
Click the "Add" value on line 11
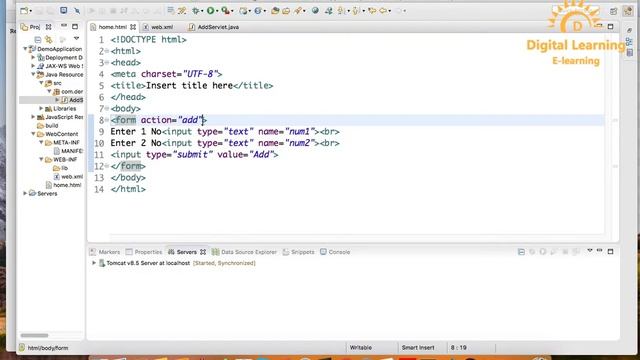[261, 154]
